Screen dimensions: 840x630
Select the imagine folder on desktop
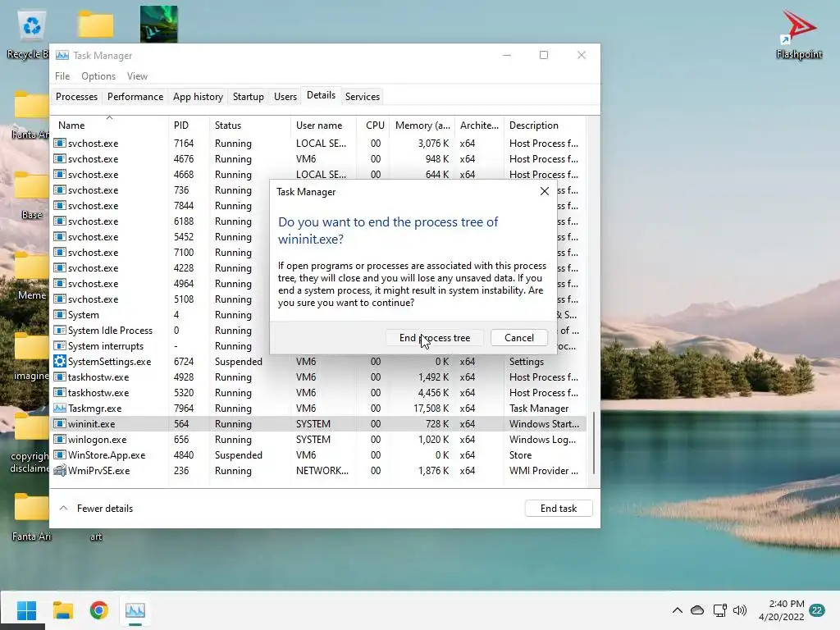(x=31, y=356)
